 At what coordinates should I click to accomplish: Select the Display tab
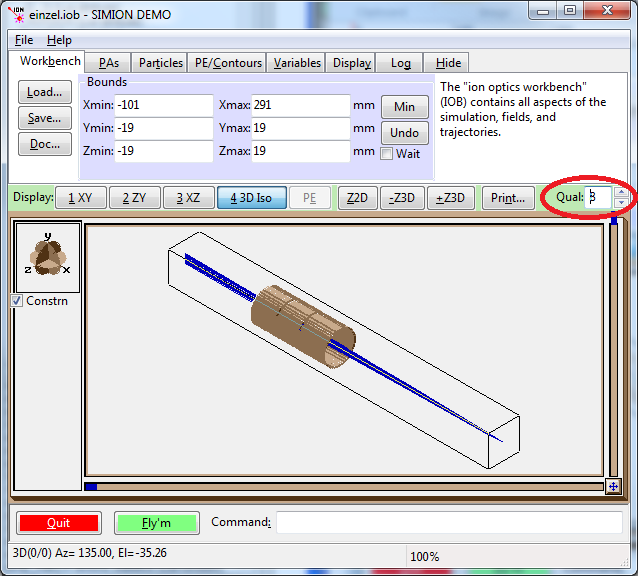[x=352, y=63]
